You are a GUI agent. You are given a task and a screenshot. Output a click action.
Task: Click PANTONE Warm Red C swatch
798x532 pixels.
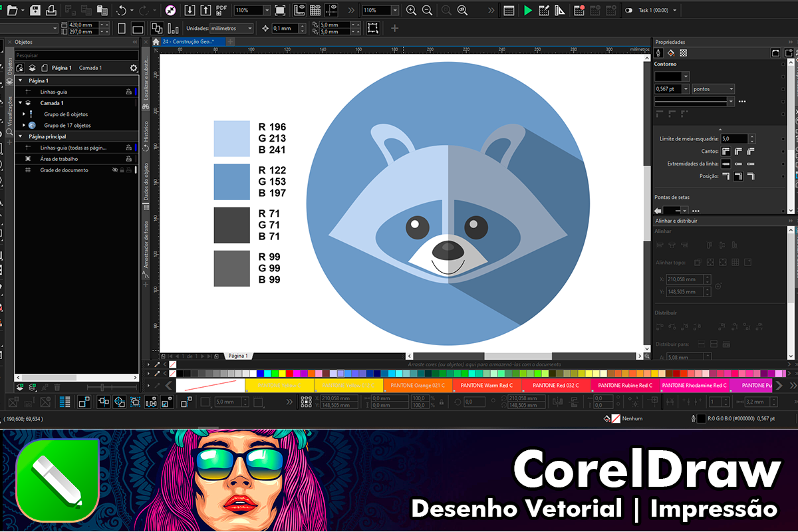pos(487,385)
